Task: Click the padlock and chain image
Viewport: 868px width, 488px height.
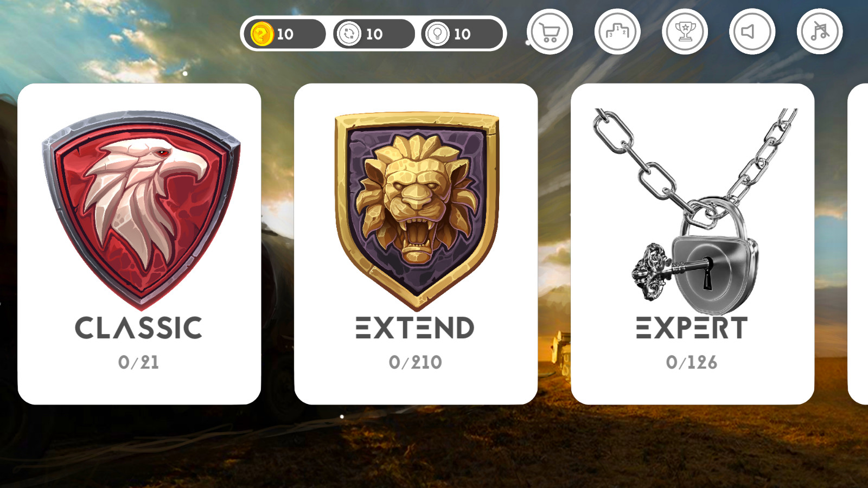Action: point(694,211)
